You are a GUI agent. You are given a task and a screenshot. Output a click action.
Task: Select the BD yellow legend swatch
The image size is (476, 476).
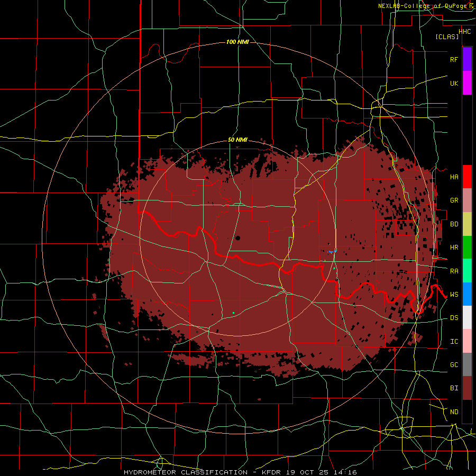coord(467,224)
